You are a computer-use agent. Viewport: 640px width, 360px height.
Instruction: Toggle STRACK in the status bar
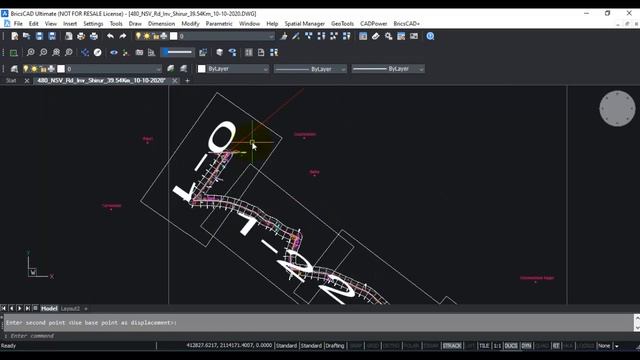452,346
